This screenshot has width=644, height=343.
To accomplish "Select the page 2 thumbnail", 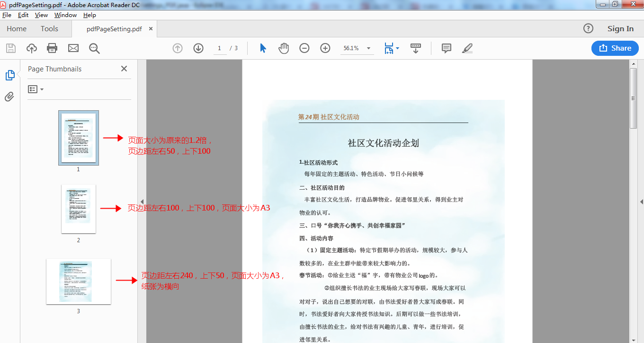I will pyautogui.click(x=78, y=209).
